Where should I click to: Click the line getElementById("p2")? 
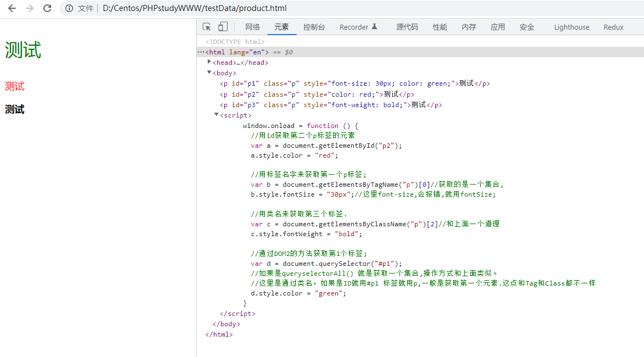point(326,146)
